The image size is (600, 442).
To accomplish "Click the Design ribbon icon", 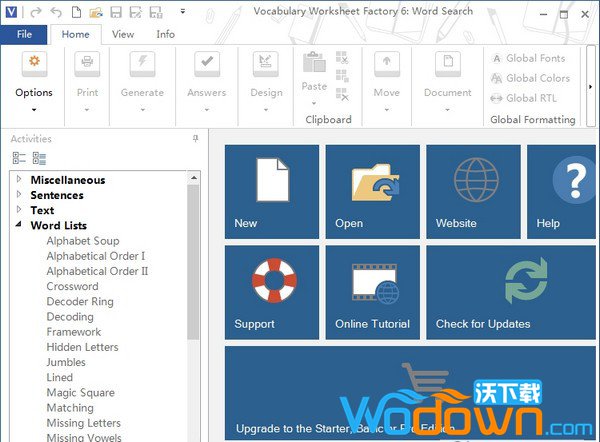I will (266, 64).
